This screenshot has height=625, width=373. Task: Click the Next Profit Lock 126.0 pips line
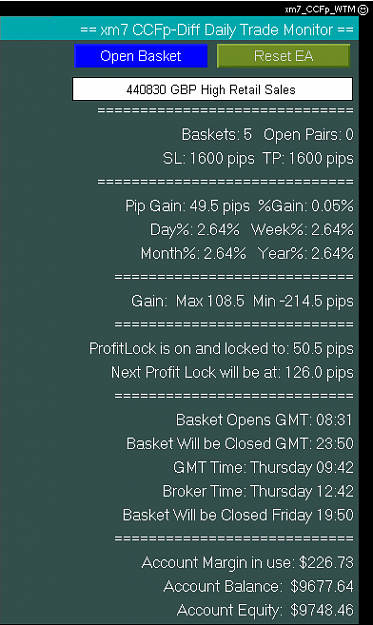point(232,373)
